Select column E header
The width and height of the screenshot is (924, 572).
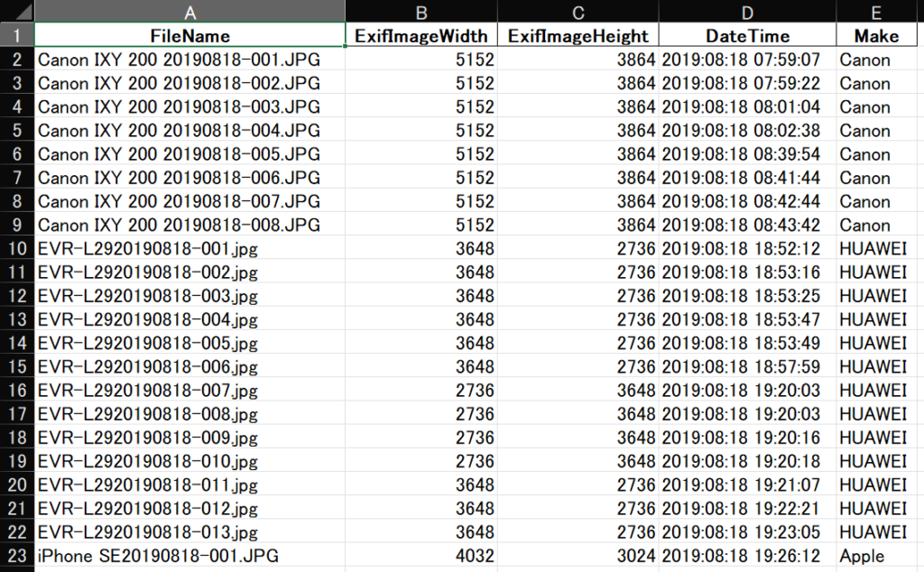877,12
